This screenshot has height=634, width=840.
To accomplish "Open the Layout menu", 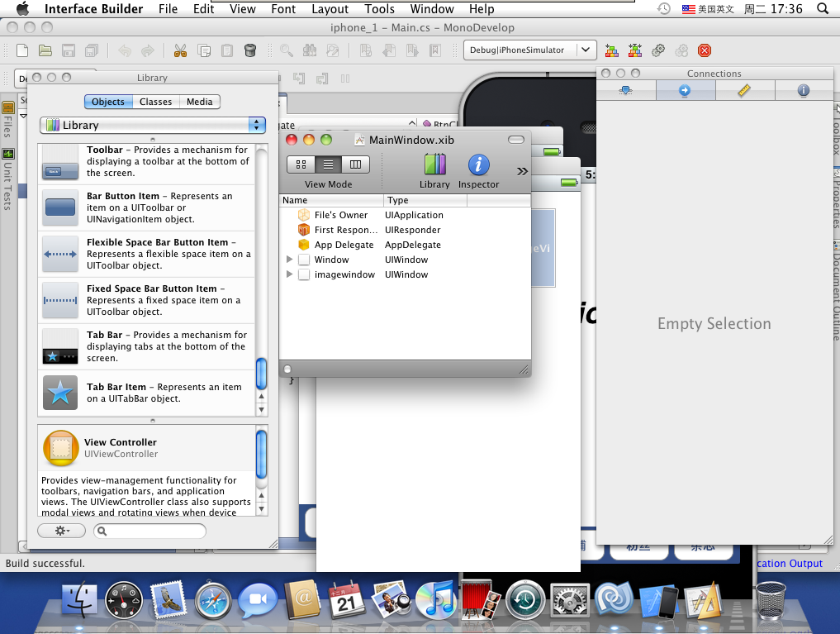I will (x=330, y=8).
